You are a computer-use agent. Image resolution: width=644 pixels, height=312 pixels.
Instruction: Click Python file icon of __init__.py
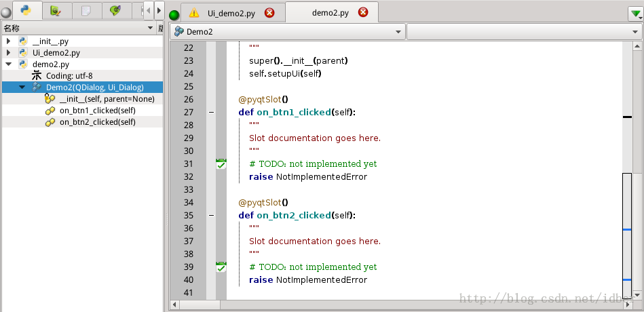coord(23,41)
